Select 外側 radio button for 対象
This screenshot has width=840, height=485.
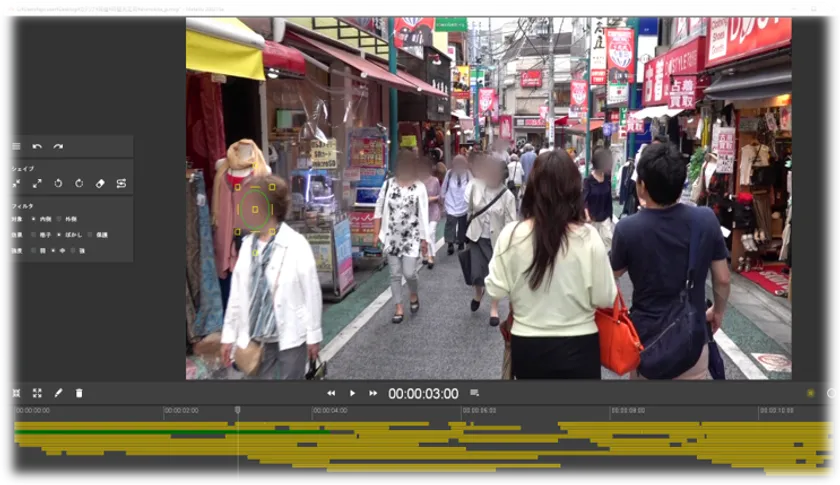[x=58, y=218]
